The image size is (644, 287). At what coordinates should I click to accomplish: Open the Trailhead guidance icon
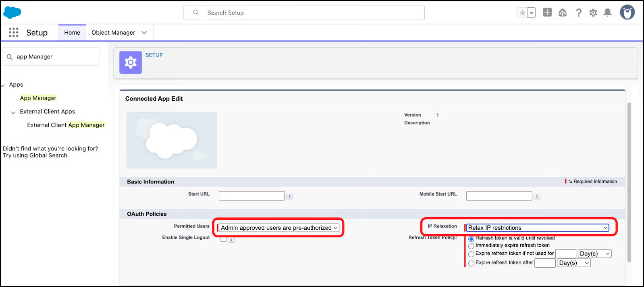[x=563, y=13]
